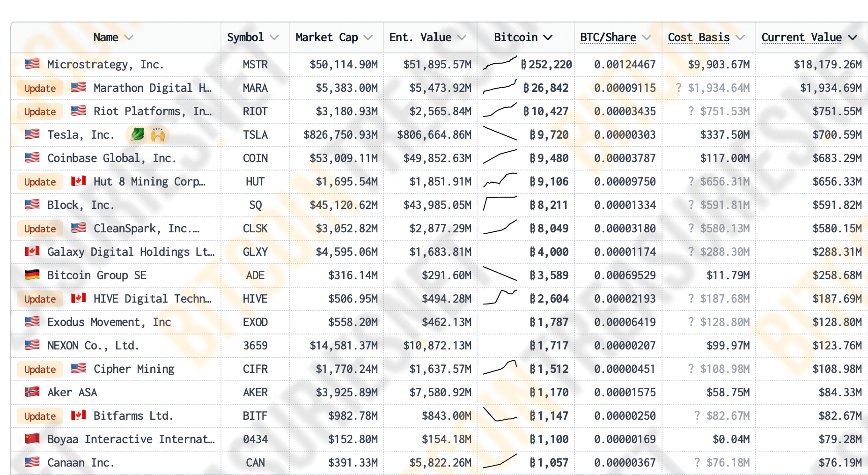The width and height of the screenshot is (868, 475).
Task: Click the green leaf emoji next to Tesla
Action: tap(137, 134)
